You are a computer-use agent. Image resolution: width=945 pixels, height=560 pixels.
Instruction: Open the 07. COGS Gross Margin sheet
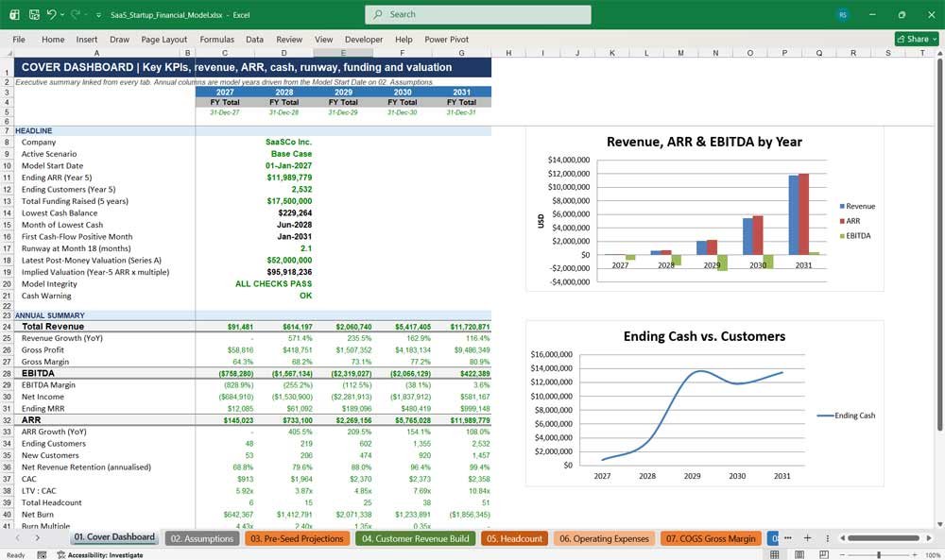(x=711, y=538)
